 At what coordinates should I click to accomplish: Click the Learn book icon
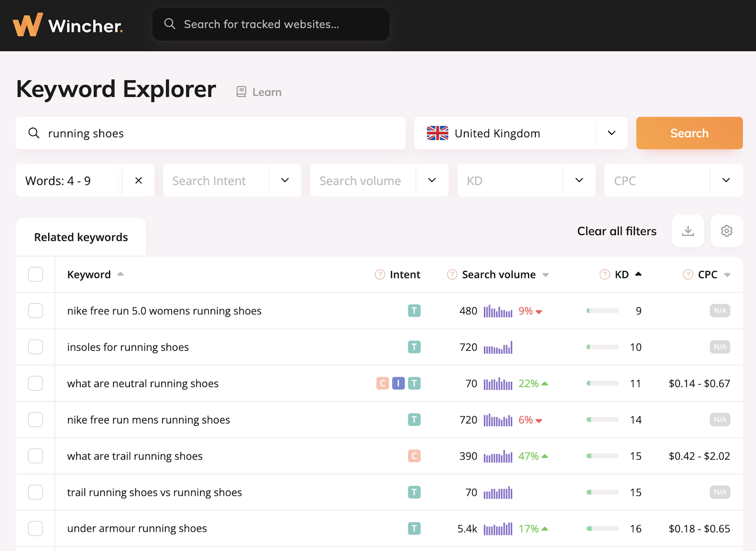[x=241, y=92]
